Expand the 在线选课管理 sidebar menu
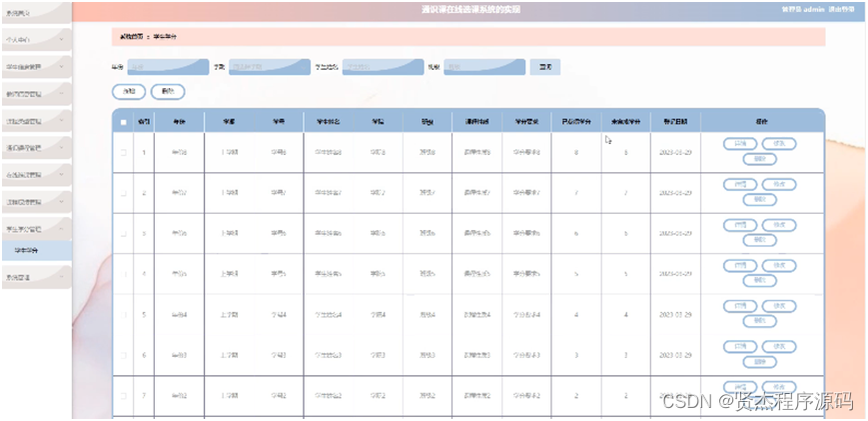 [37, 174]
